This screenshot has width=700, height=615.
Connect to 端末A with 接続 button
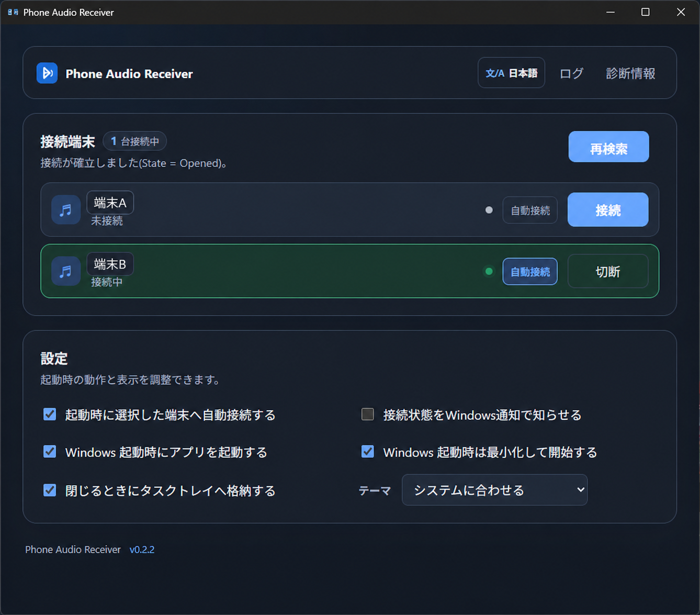(608, 210)
